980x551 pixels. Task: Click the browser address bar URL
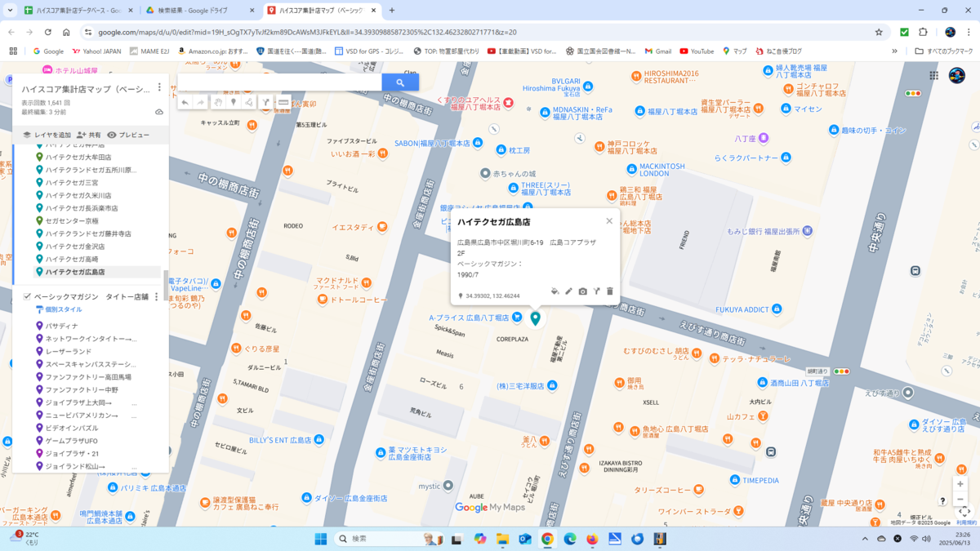[307, 32]
